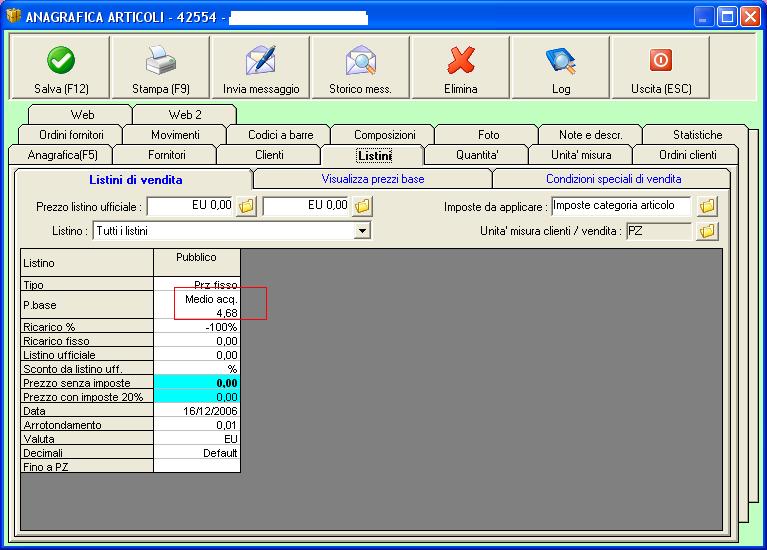This screenshot has width=767, height=550.
Task: Click the envelope pen Invia messaggio icon
Action: click(x=261, y=60)
